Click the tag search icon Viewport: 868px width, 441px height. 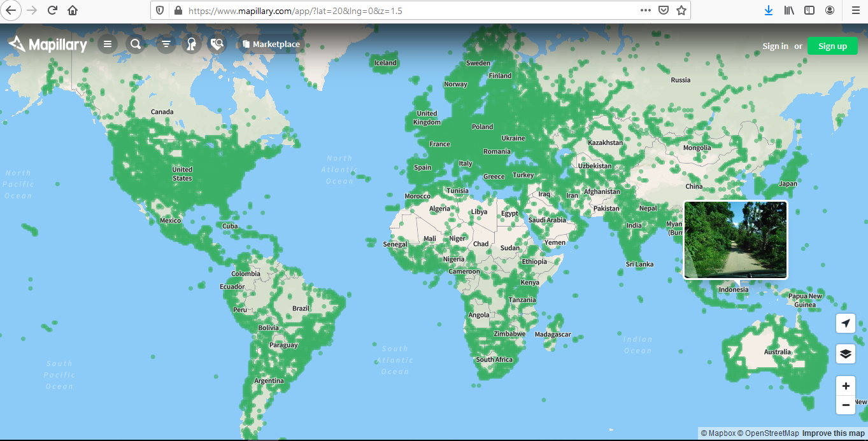(217, 45)
